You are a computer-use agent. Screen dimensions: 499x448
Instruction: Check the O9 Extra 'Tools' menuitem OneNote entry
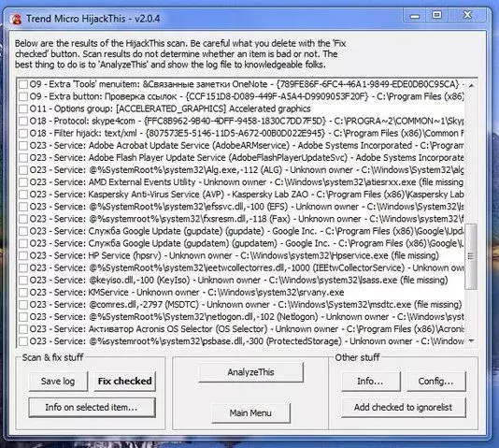(x=23, y=84)
